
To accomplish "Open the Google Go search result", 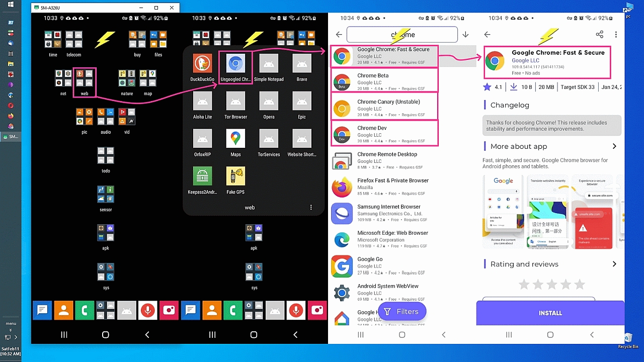I will pos(403,266).
